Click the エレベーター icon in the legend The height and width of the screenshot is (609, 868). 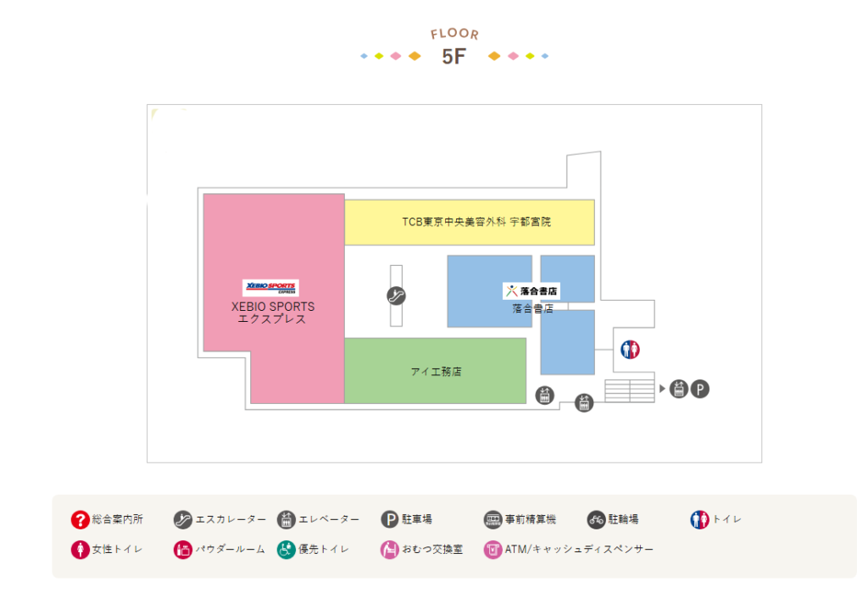(x=287, y=519)
